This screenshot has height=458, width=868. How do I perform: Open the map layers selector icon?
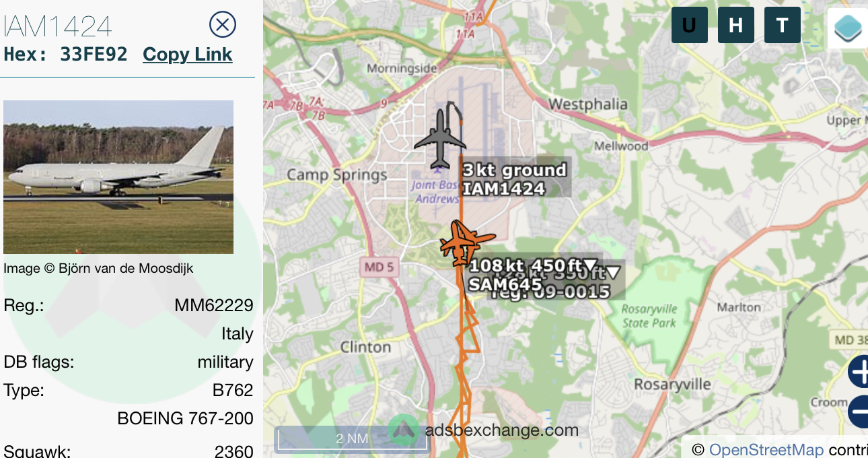[x=848, y=28]
